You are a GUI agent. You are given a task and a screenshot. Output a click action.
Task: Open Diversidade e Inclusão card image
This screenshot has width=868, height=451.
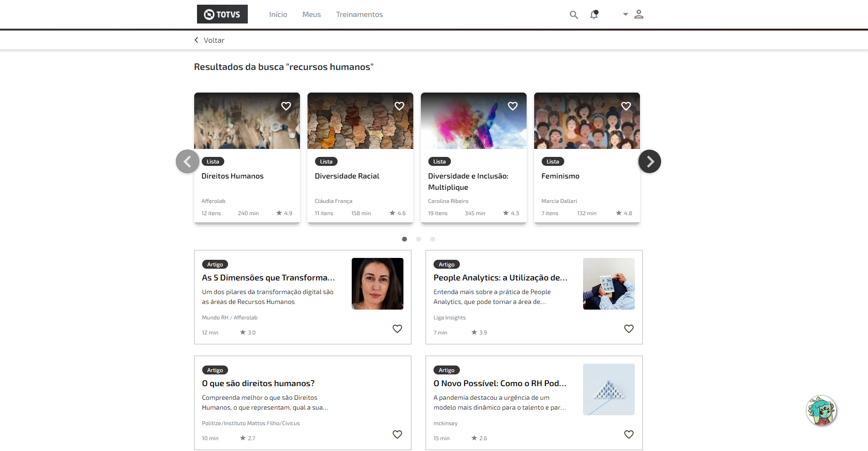coord(473,121)
